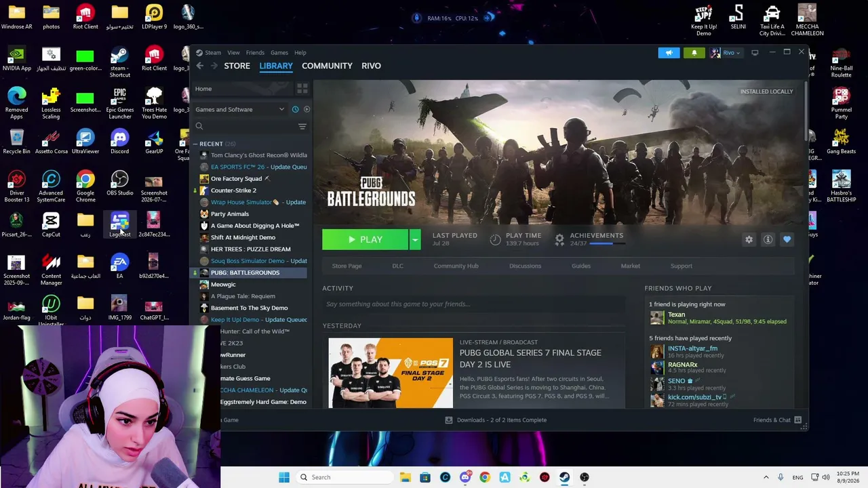Select Counter-Strike 2 in the library list
The height and width of the screenshot is (488, 868).
(x=233, y=190)
